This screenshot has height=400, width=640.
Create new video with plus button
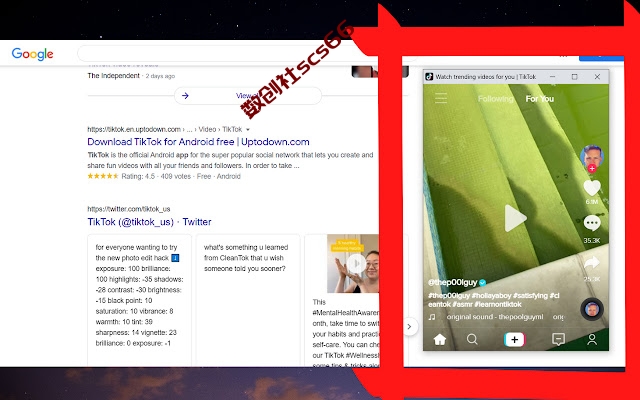(515, 339)
